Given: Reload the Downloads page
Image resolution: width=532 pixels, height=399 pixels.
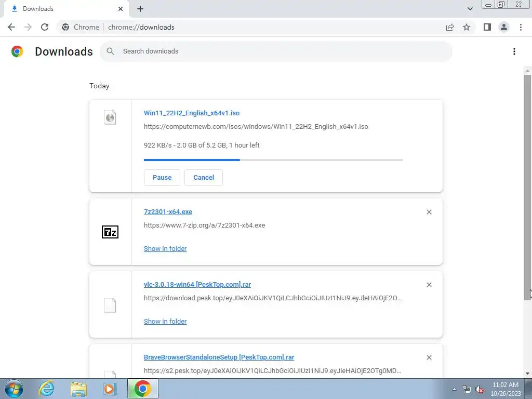Looking at the screenshot, I should (45, 27).
